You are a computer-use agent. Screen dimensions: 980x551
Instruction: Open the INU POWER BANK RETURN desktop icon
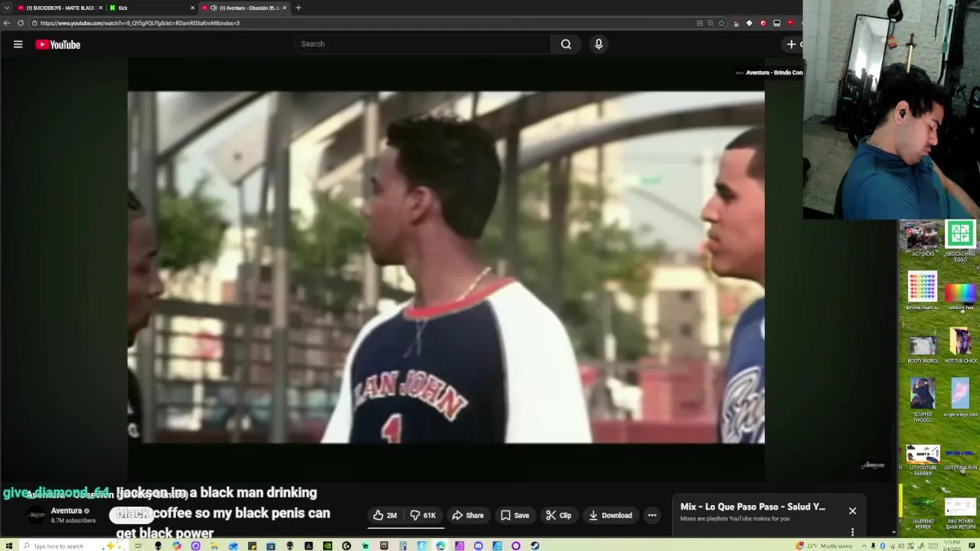pyautogui.click(x=960, y=514)
